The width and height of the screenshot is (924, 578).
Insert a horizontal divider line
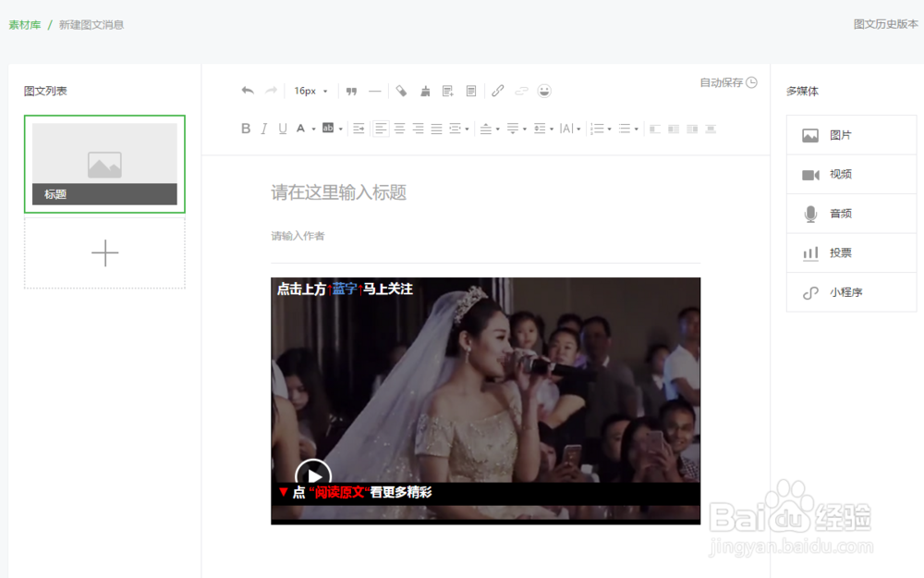point(375,91)
